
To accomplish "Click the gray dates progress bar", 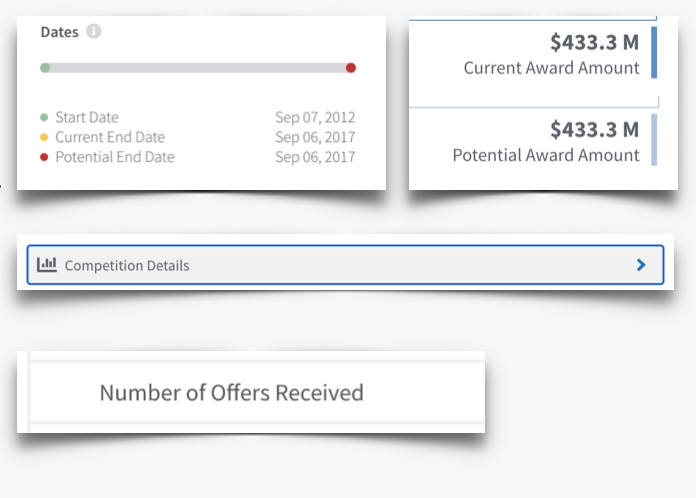I will click(x=198, y=68).
